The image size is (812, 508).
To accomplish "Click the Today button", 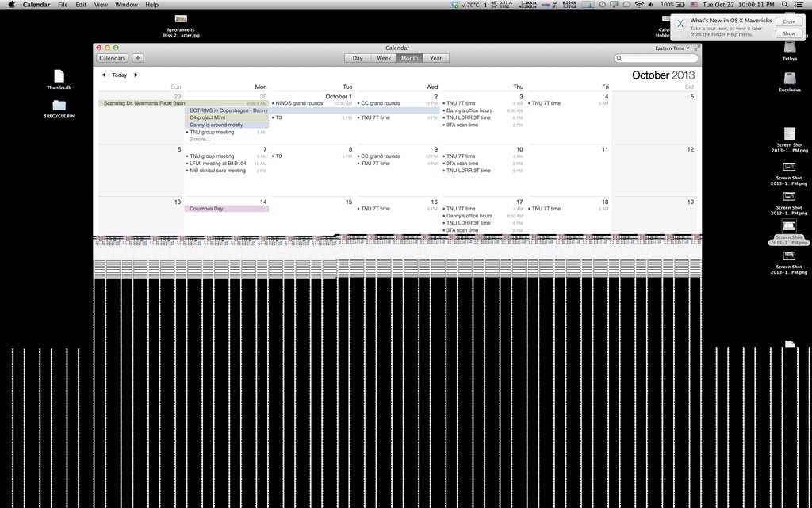I will tap(120, 75).
